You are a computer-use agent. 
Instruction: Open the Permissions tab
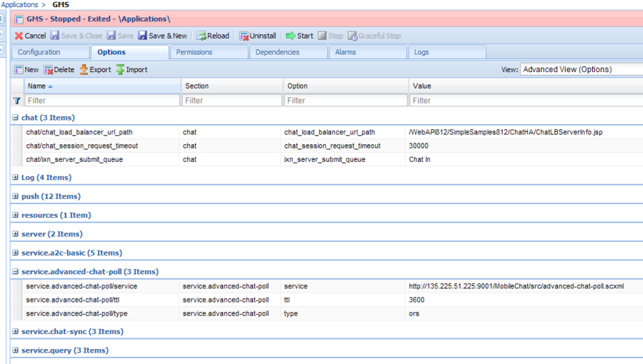(x=194, y=52)
